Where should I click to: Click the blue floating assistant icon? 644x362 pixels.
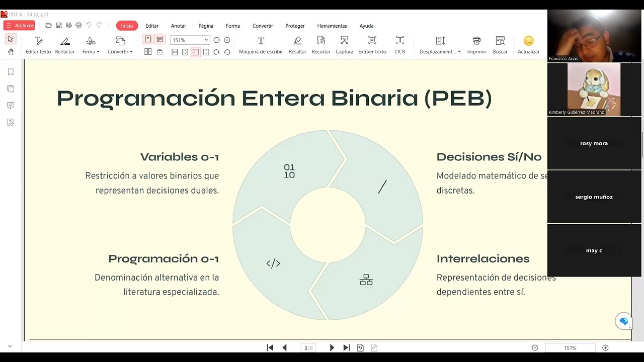coord(624,321)
